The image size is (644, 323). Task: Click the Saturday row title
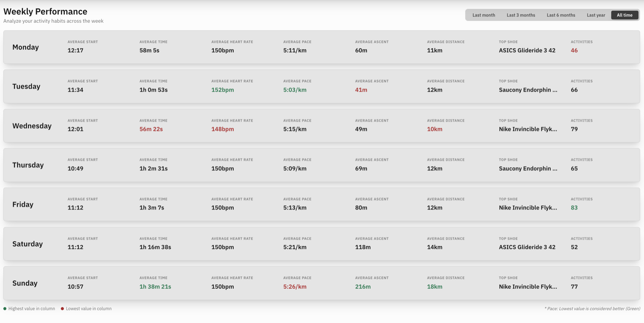click(x=28, y=244)
